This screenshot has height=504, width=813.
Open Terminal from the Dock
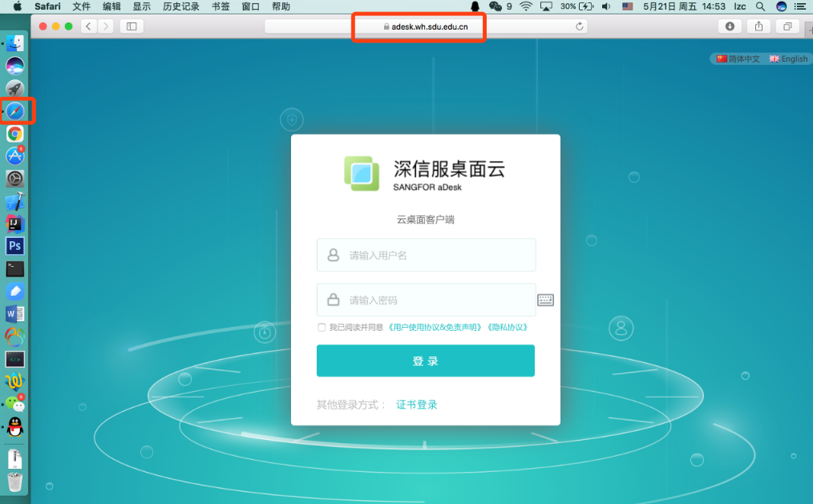tap(14, 269)
